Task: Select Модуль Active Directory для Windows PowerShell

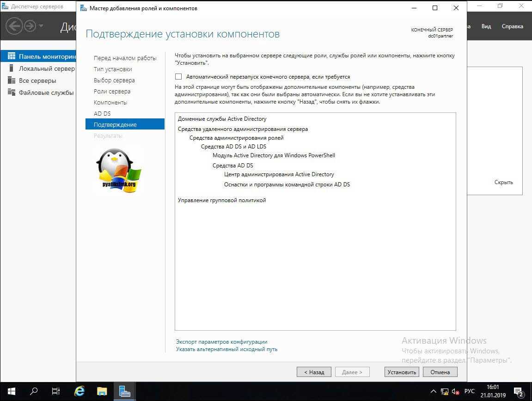Action: pos(274,155)
